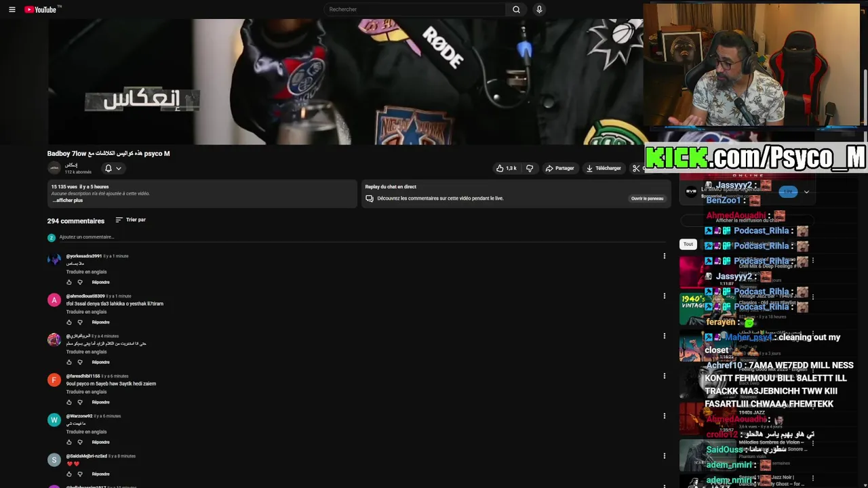Viewport: 868px width, 488px height.
Task: Click Ouvrir le panneau chat replay button
Action: point(647,199)
